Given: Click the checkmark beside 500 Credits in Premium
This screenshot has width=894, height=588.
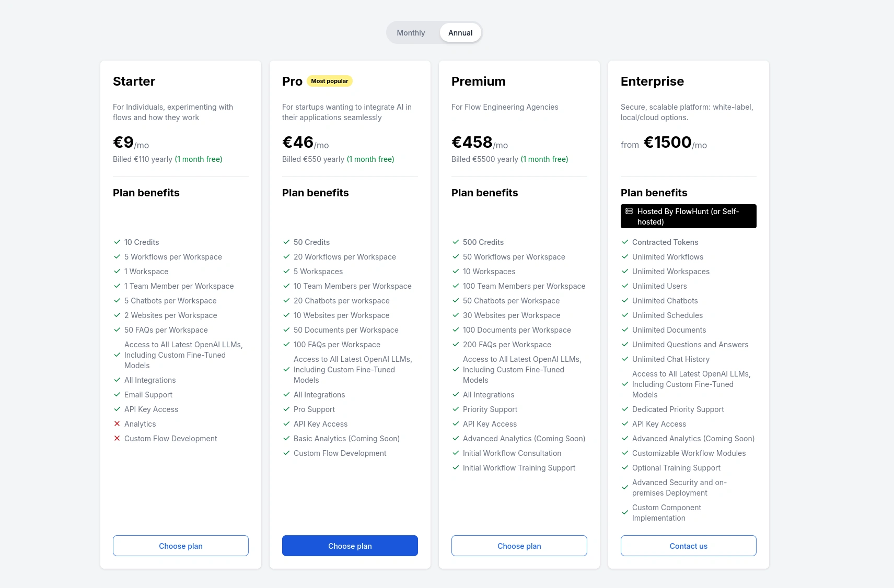Looking at the screenshot, I should [x=455, y=242].
